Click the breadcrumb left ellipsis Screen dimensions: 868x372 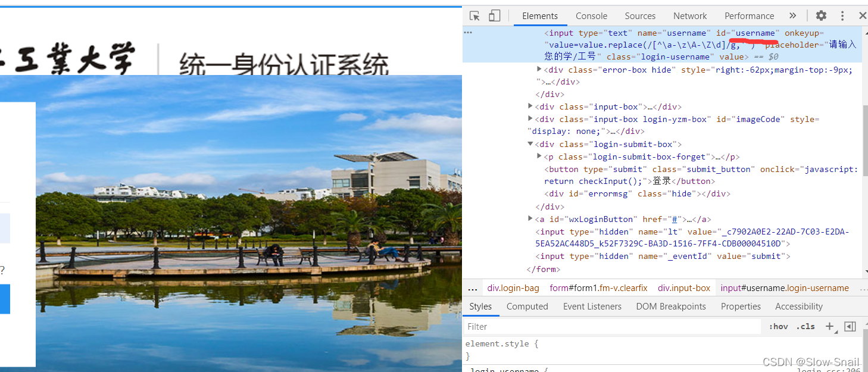[473, 289]
